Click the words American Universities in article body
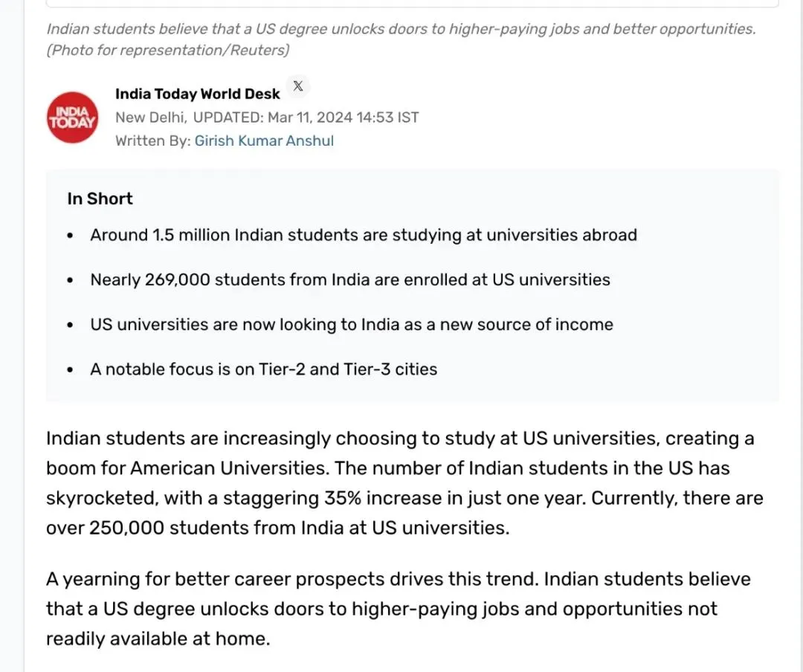The height and width of the screenshot is (672, 803). pos(230,468)
